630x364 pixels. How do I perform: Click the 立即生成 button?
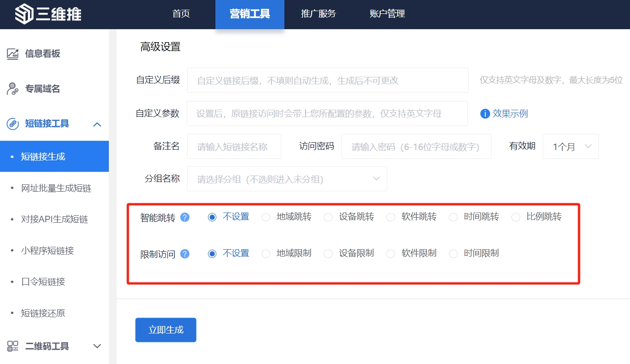[x=166, y=330]
